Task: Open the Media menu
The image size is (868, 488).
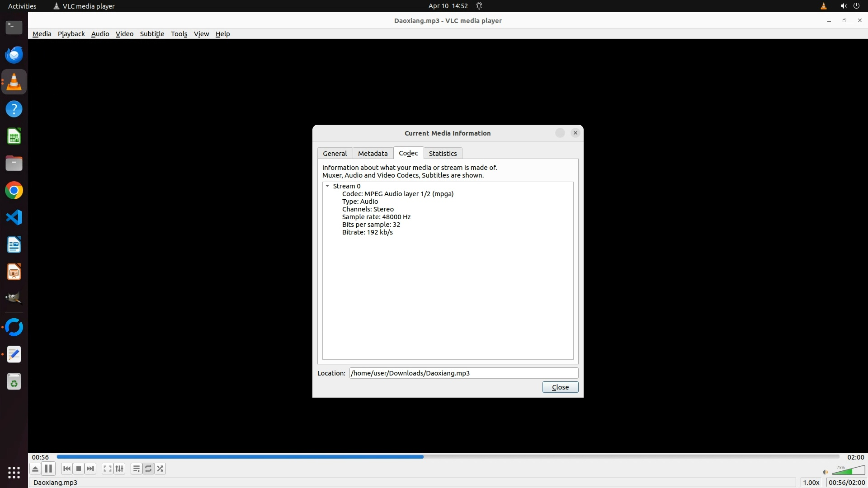Action: (x=42, y=34)
